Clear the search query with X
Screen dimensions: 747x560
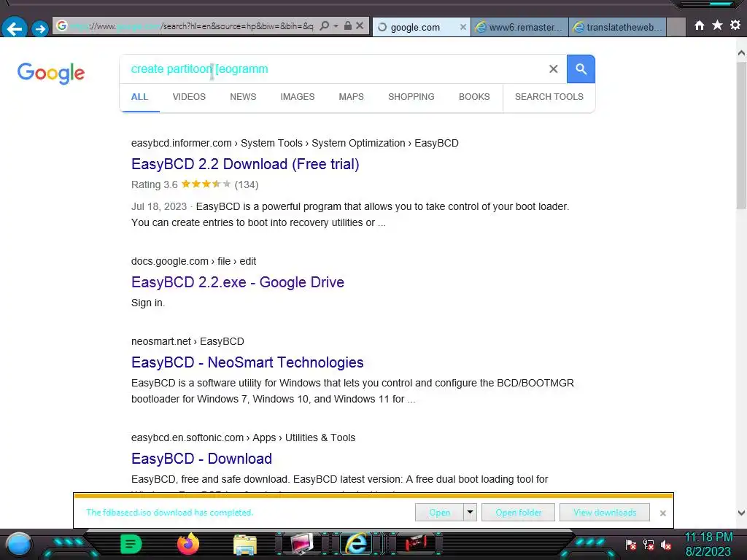(x=553, y=69)
